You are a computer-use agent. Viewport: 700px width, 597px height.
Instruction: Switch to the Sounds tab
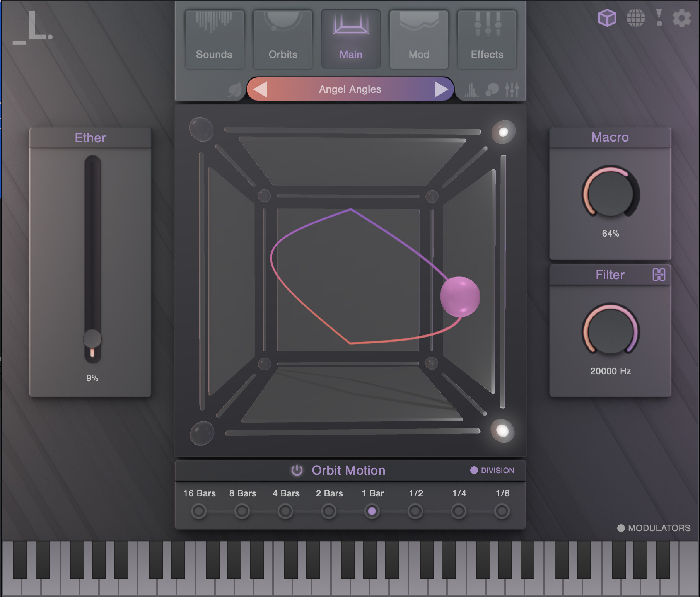pyautogui.click(x=214, y=39)
